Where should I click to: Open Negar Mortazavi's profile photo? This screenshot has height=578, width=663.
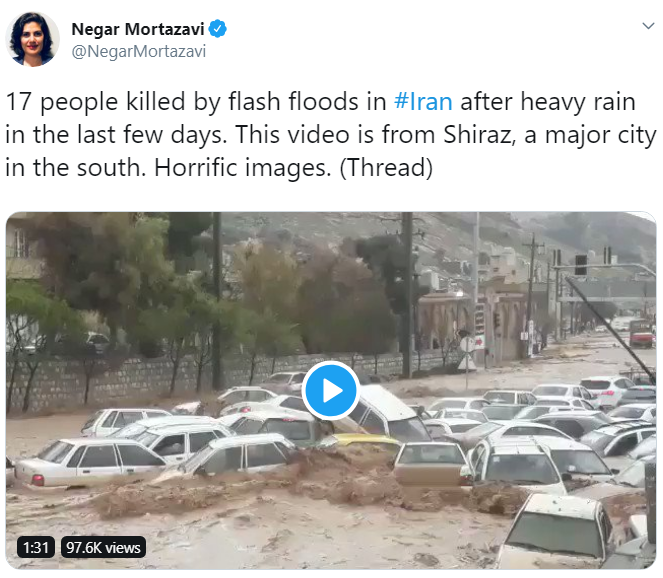[x=32, y=39]
